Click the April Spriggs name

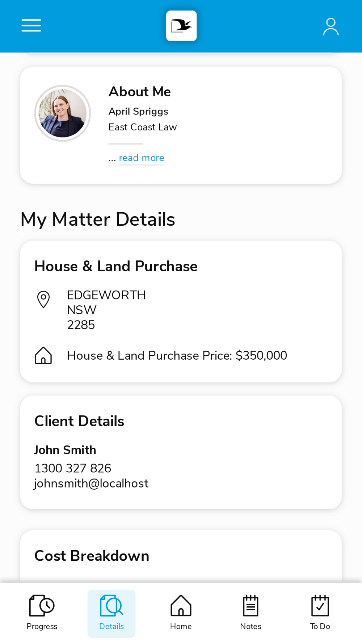pos(138,112)
